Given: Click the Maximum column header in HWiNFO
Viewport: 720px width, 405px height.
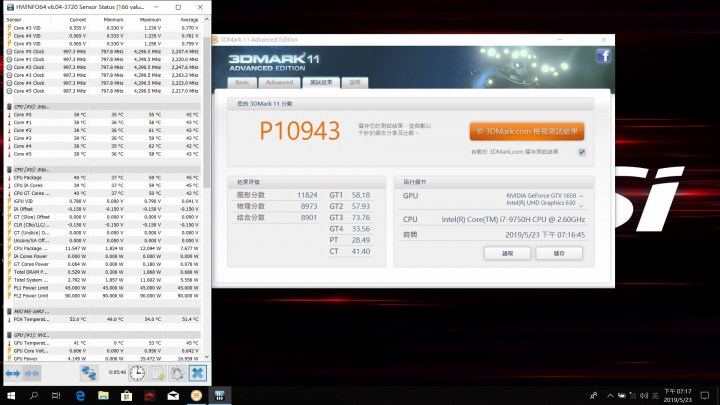Looking at the screenshot, I should click(x=144, y=20).
